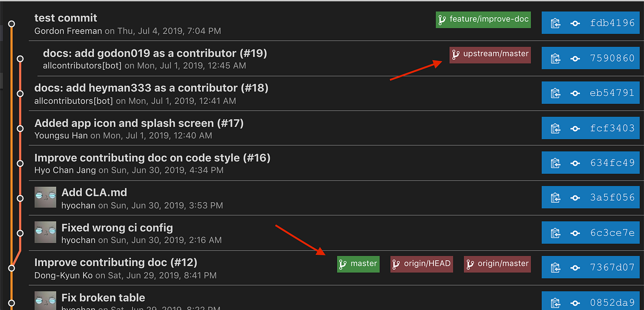This screenshot has width=644, height=310.
Task: Click the clipboard copy icon beside hash fdb4196
Action: (555, 22)
